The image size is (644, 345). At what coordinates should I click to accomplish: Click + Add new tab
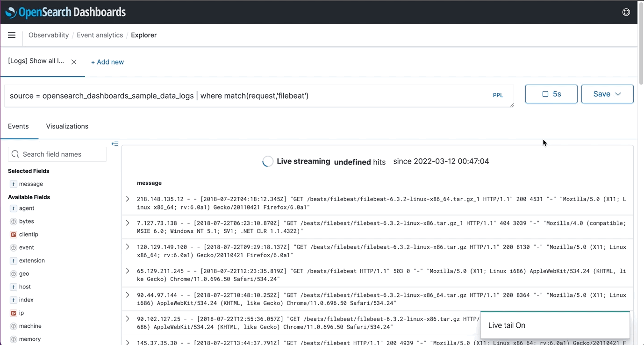coord(107,62)
